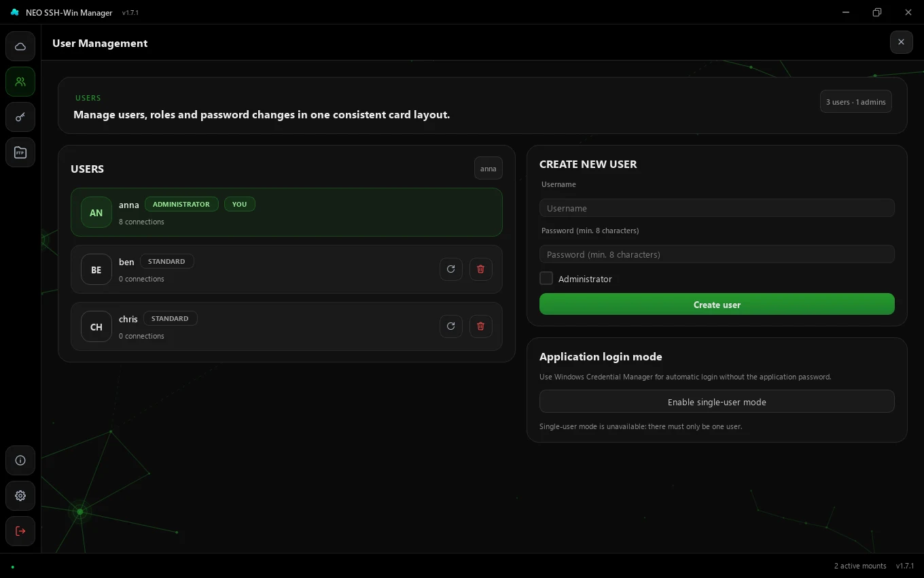Delete user ben with trash icon
924x578 pixels.
click(x=481, y=269)
